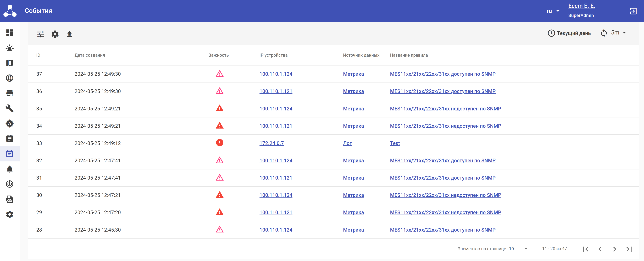Open the map icon in sidebar
This screenshot has width=644, height=261.
pyautogui.click(x=9, y=63)
